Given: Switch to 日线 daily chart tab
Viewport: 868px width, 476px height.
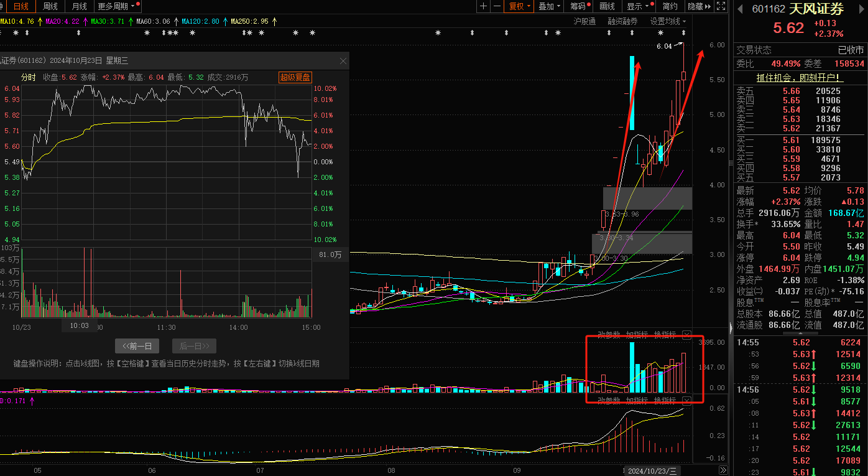Looking at the screenshot, I should click(21, 6).
